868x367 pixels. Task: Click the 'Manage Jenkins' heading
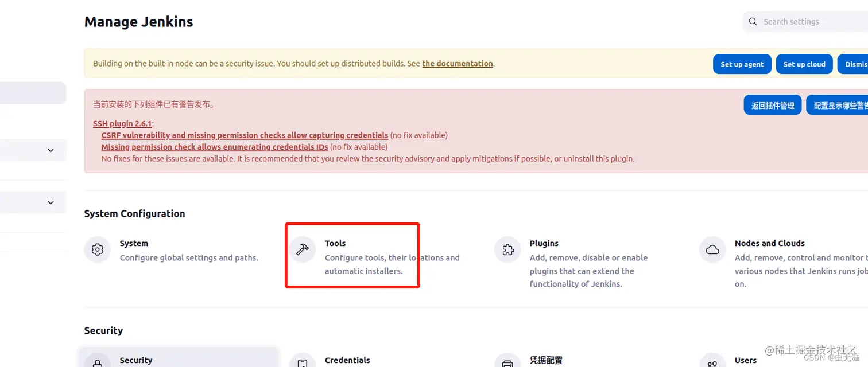tap(138, 22)
